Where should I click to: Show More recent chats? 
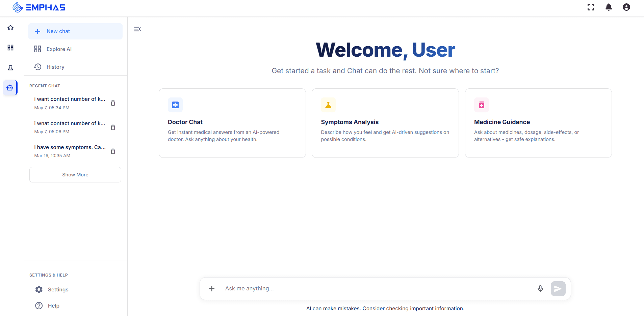(x=75, y=175)
